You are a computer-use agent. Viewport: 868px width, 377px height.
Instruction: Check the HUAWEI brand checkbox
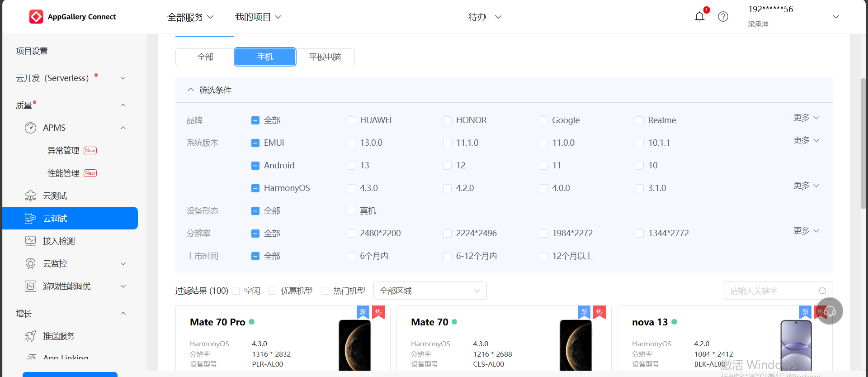[x=351, y=120]
